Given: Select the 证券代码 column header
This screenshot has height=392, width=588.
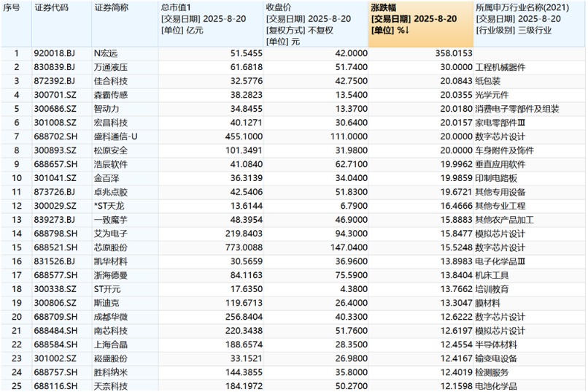Looking at the screenshot, I should [x=61, y=24].
